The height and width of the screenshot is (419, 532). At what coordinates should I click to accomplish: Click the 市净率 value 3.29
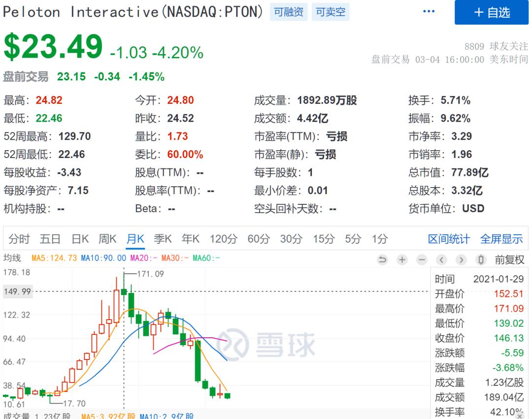click(x=462, y=136)
